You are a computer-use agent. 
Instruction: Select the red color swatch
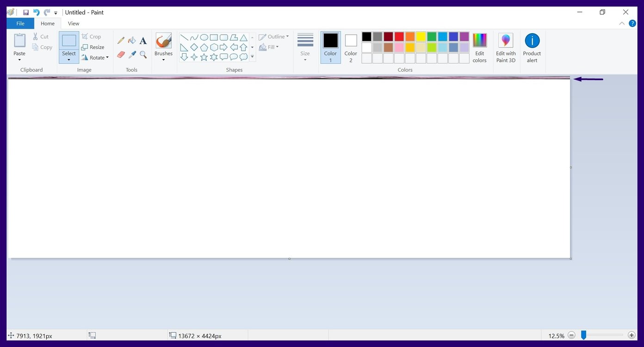[399, 36]
